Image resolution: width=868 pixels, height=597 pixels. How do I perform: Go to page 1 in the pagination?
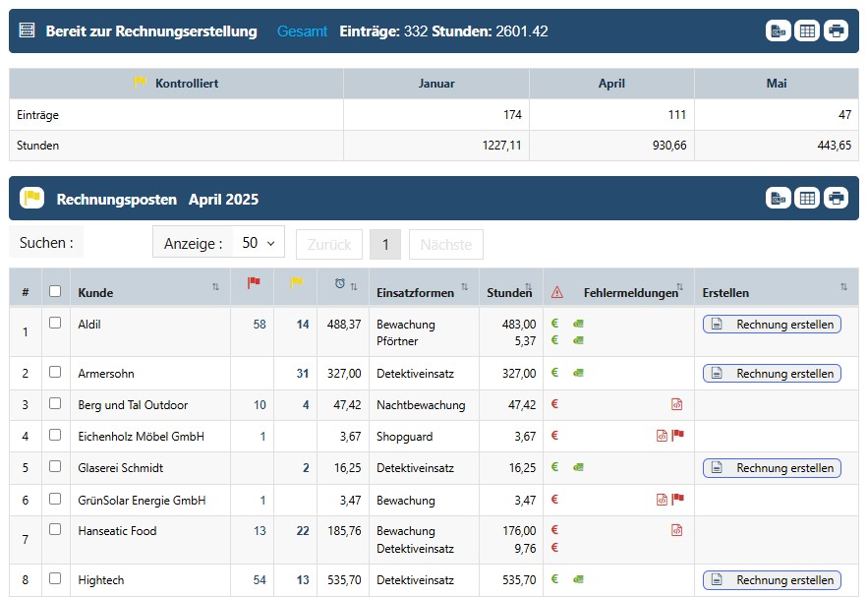point(385,244)
